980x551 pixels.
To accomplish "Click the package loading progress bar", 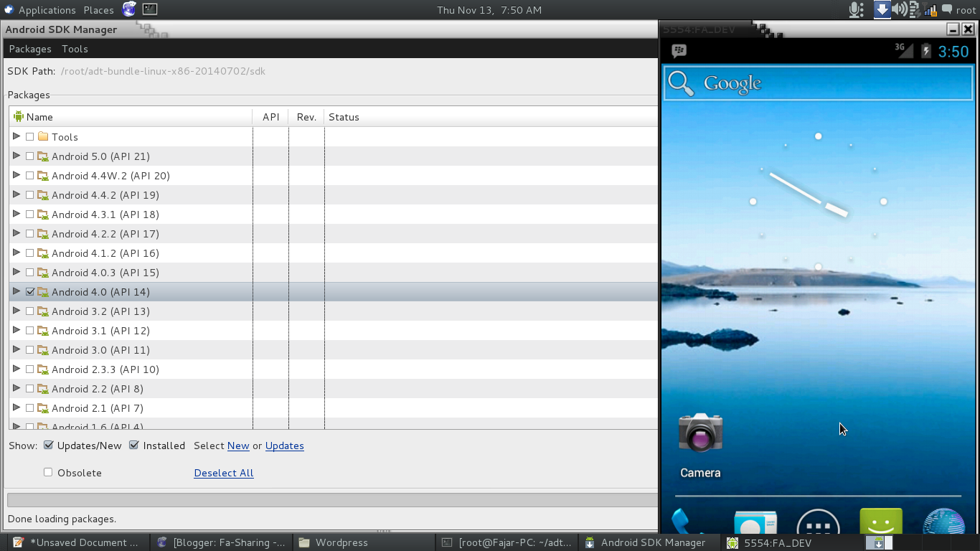I will tap(332, 500).
